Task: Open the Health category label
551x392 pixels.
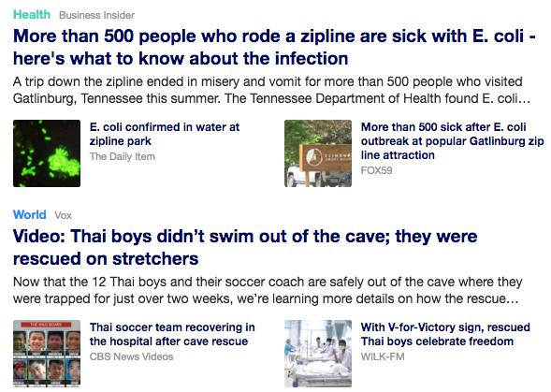Action: 32,15
